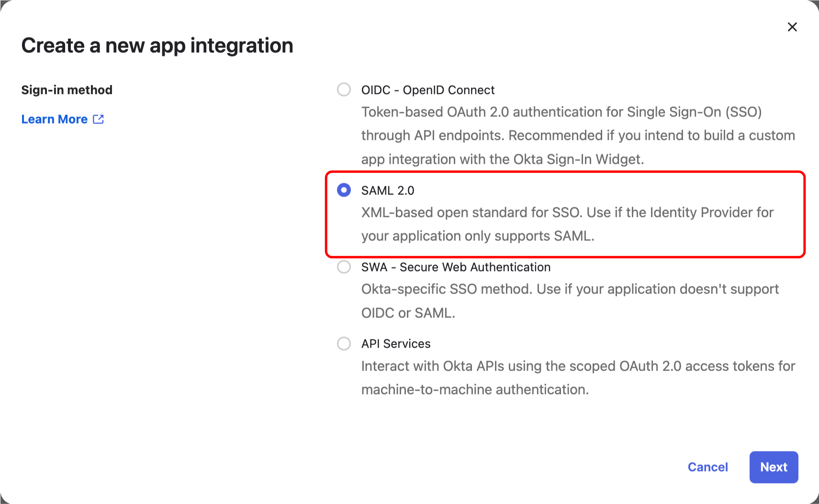The width and height of the screenshot is (819, 504).
Task: Select the OIDC - OpenID Connect radio button
Action: pos(344,90)
